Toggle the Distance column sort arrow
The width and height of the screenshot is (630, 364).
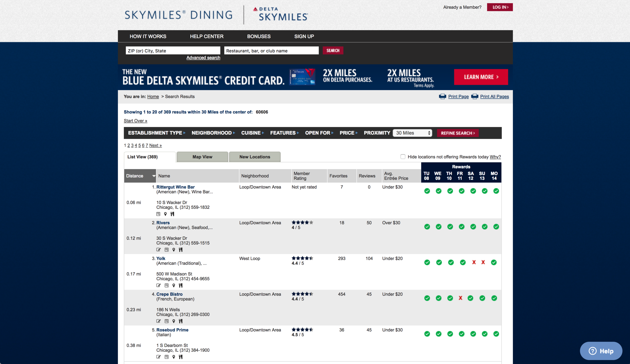[x=153, y=176]
